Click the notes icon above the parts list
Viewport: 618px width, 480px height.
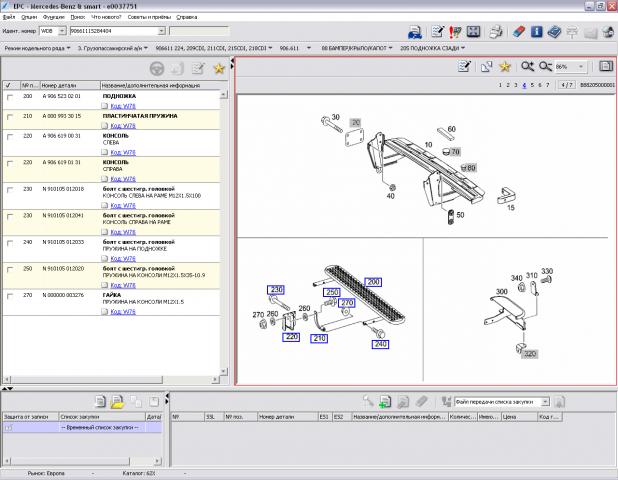(198, 69)
